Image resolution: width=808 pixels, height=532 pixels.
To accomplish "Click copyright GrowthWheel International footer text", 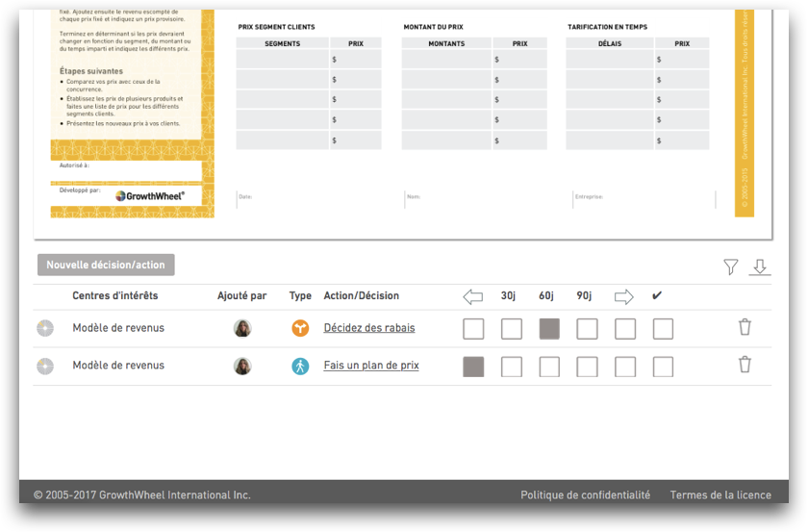I will click(142, 494).
